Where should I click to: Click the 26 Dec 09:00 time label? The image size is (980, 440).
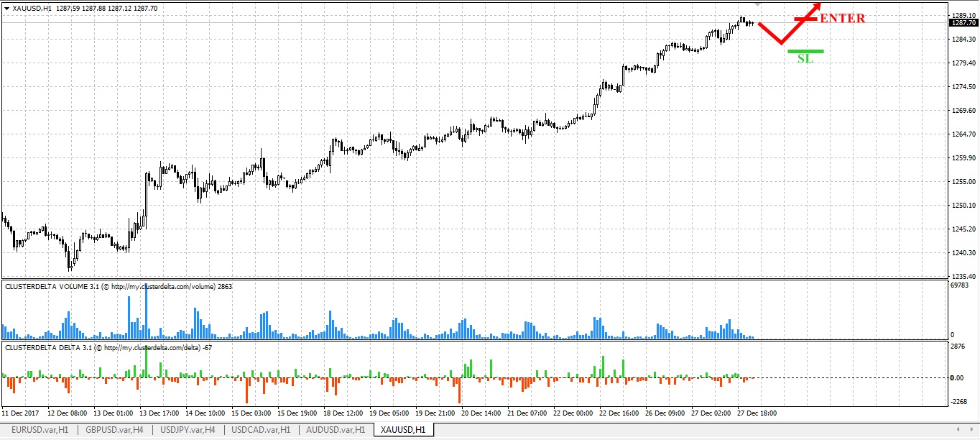pos(665,413)
